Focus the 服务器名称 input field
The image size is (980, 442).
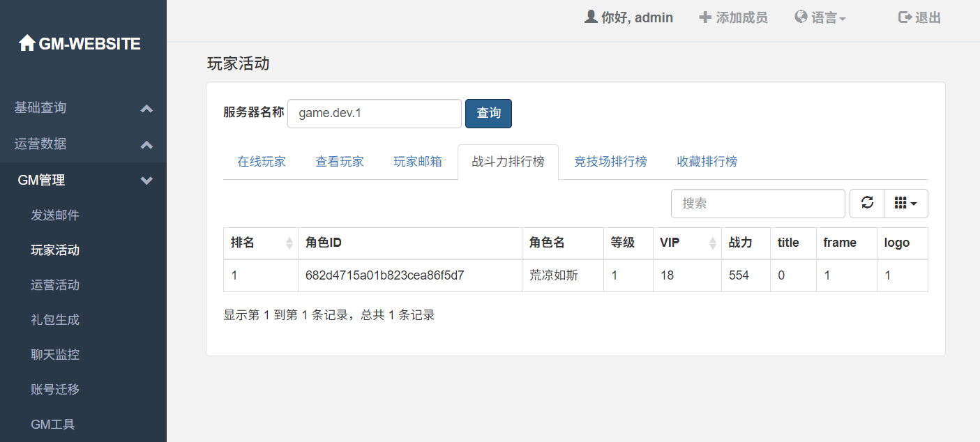374,114
